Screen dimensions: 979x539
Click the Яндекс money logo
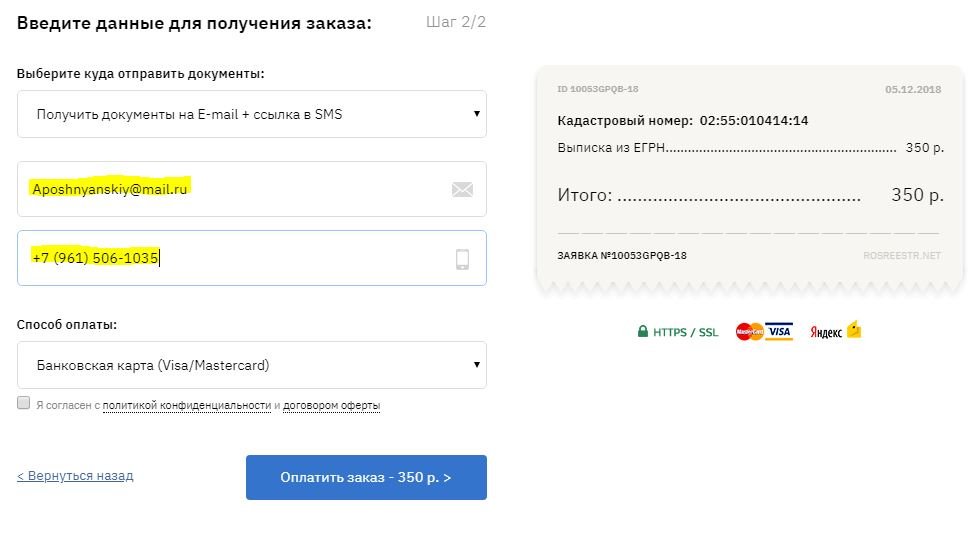point(836,332)
